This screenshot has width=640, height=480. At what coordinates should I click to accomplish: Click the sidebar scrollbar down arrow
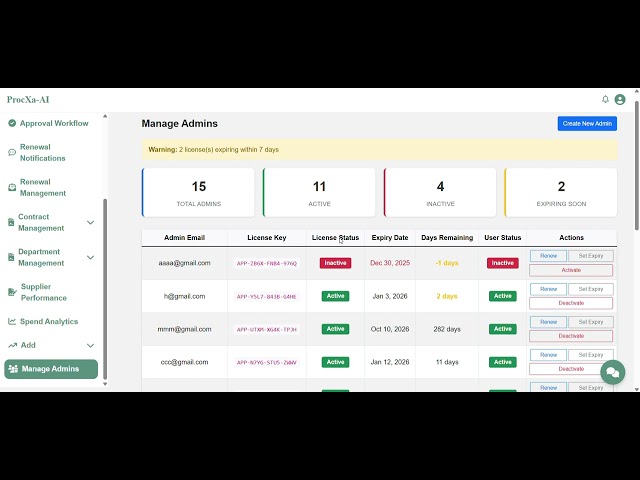(105, 384)
